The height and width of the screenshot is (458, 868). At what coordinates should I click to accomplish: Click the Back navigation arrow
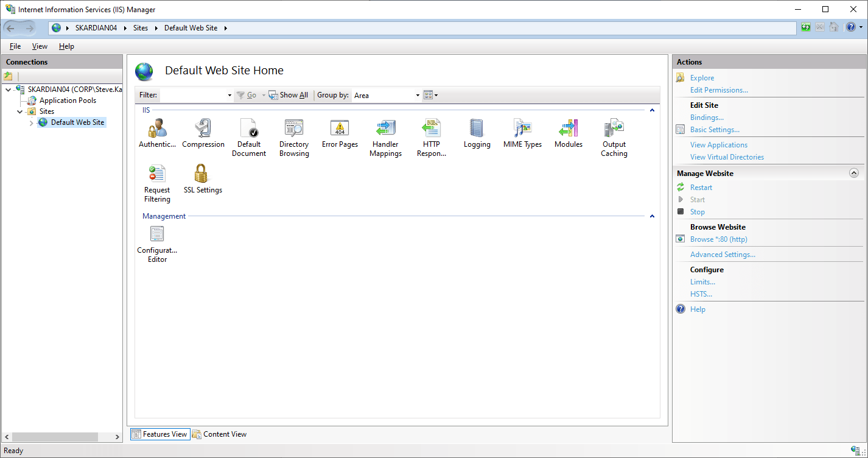[10, 28]
